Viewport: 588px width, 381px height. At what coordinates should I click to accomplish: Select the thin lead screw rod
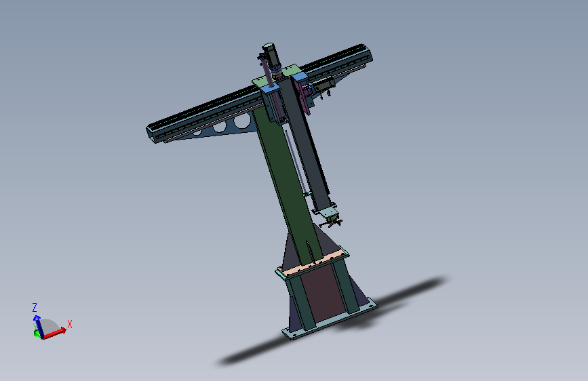[295, 162]
